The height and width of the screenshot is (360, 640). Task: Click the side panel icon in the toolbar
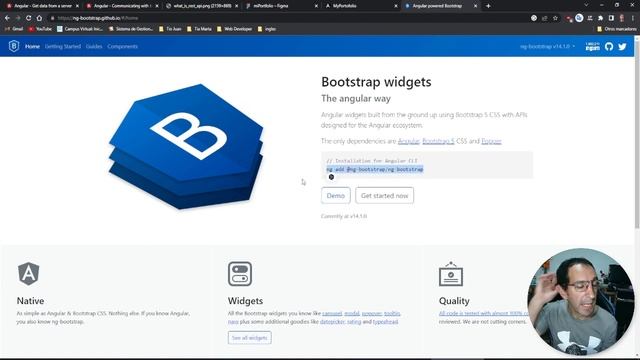tap(611, 18)
